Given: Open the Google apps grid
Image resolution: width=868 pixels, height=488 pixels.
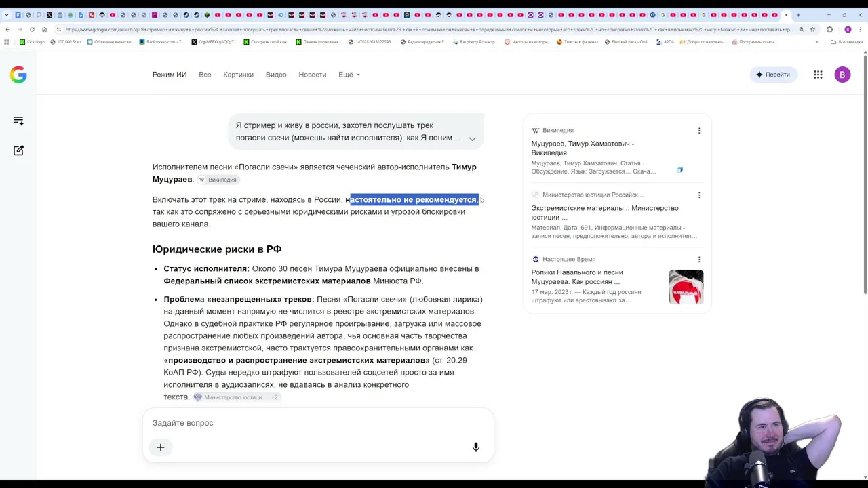Looking at the screenshot, I should [818, 75].
